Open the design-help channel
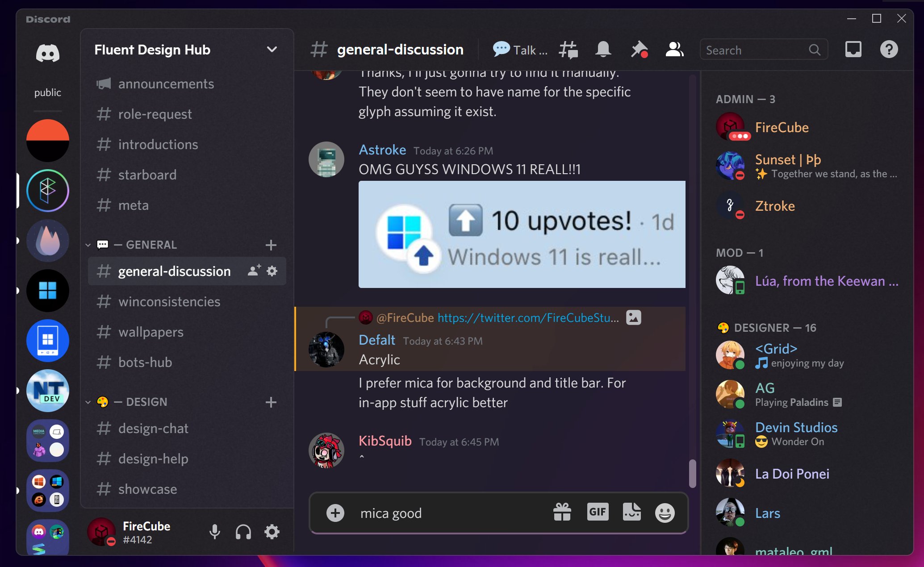Image resolution: width=924 pixels, height=567 pixels. click(x=187, y=459)
